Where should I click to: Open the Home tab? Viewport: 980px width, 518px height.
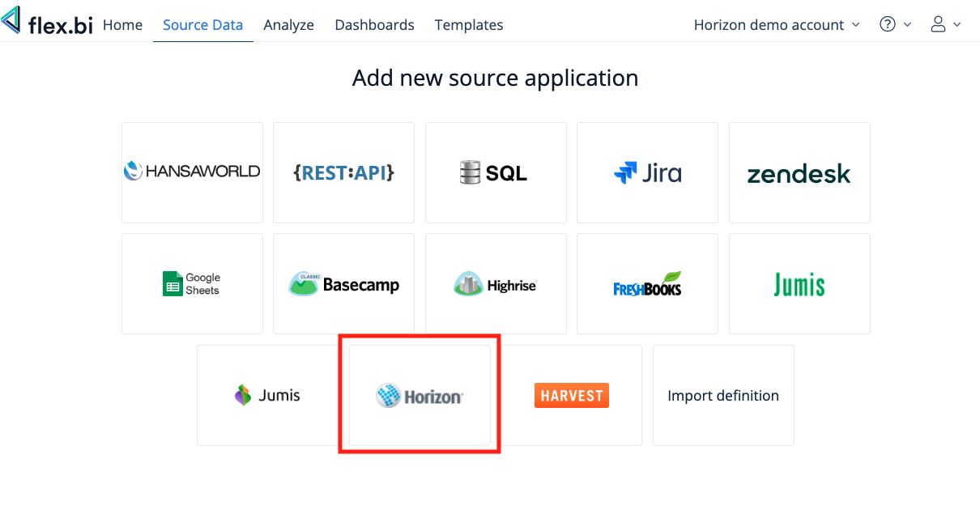click(x=123, y=25)
